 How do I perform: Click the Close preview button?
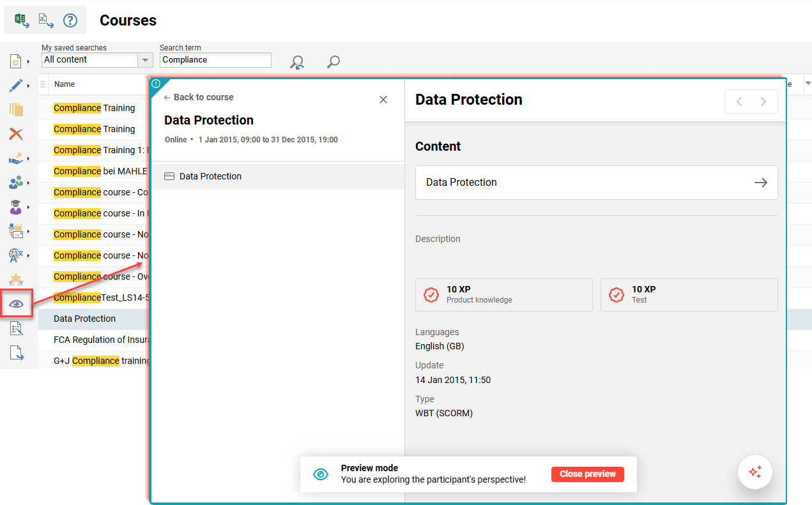(x=588, y=474)
